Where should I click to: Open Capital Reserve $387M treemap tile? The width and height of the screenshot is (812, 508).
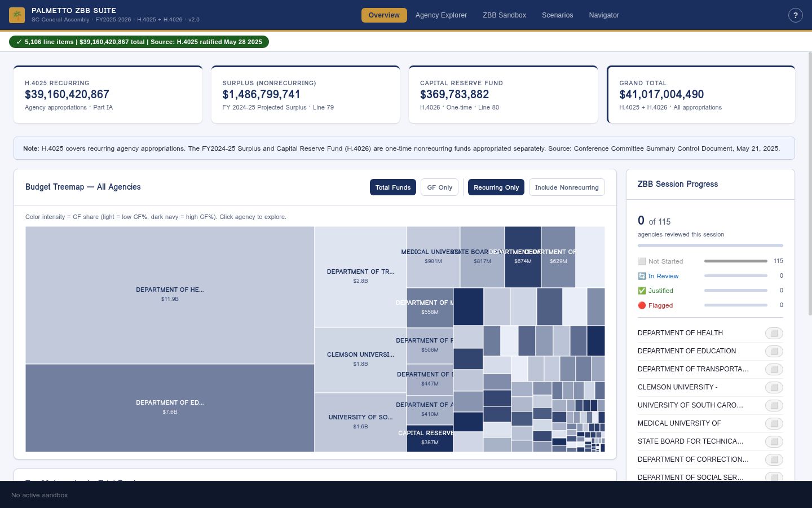coord(430,438)
